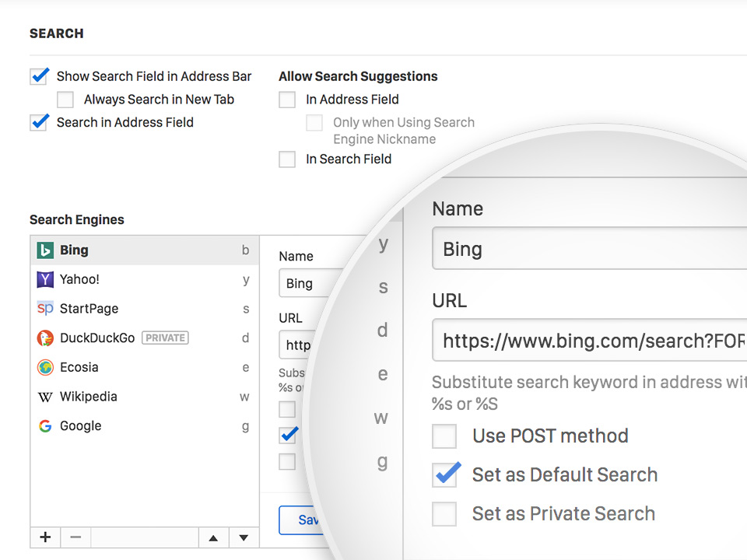Click the DuckDuckGo duck icon
Image resolution: width=747 pixels, height=560 pixels.
pyautogui.click(x=45, y=338)
